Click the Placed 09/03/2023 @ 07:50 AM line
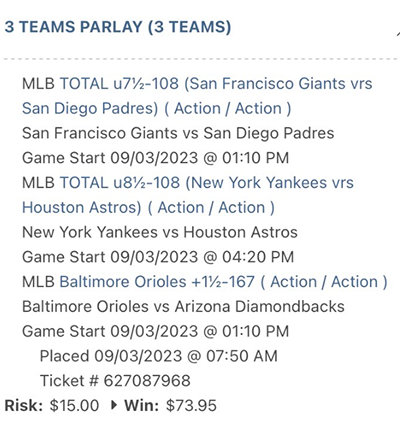This screenshot has width=400, height=428. 159,356
